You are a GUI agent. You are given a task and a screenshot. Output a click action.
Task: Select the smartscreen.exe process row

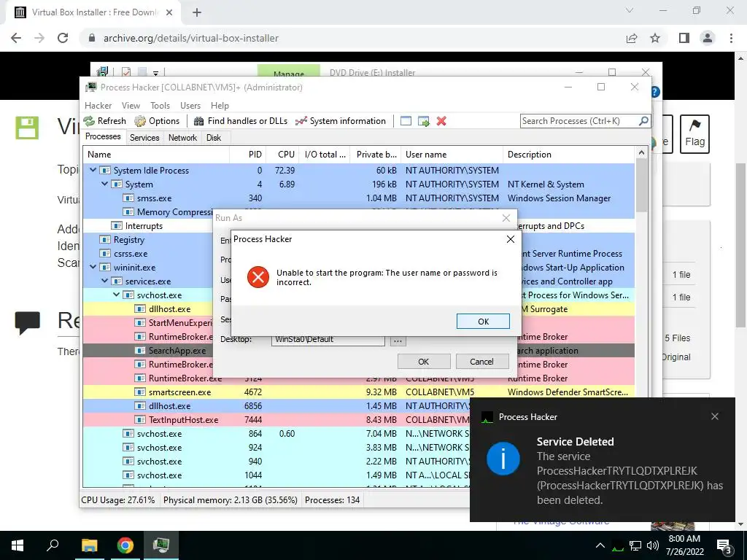[359, 392]
